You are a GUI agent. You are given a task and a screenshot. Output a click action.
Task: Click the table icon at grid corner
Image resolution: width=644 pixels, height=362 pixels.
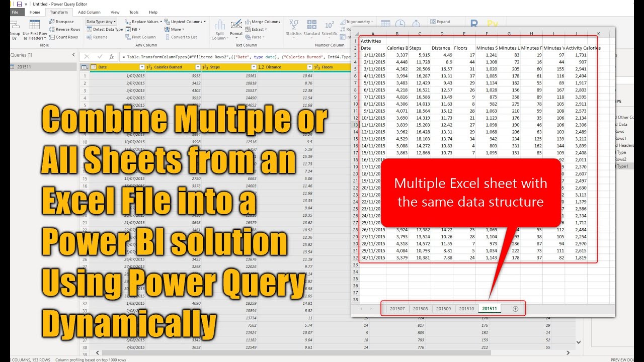[x=84, y=67]
